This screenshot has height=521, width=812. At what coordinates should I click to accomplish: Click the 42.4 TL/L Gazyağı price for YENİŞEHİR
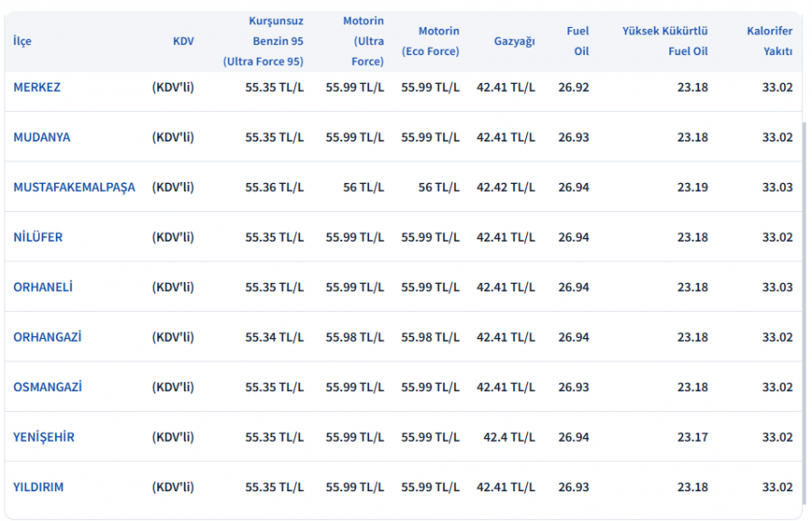[509, 437]
